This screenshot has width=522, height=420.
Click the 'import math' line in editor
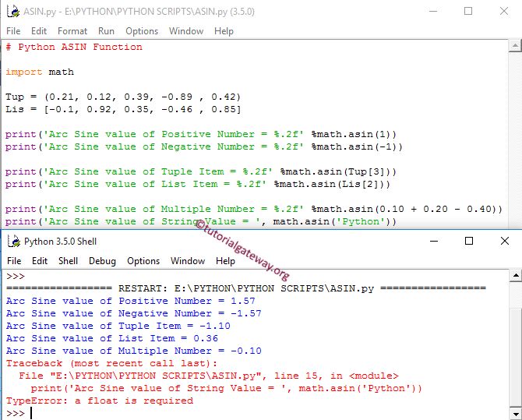40,72
